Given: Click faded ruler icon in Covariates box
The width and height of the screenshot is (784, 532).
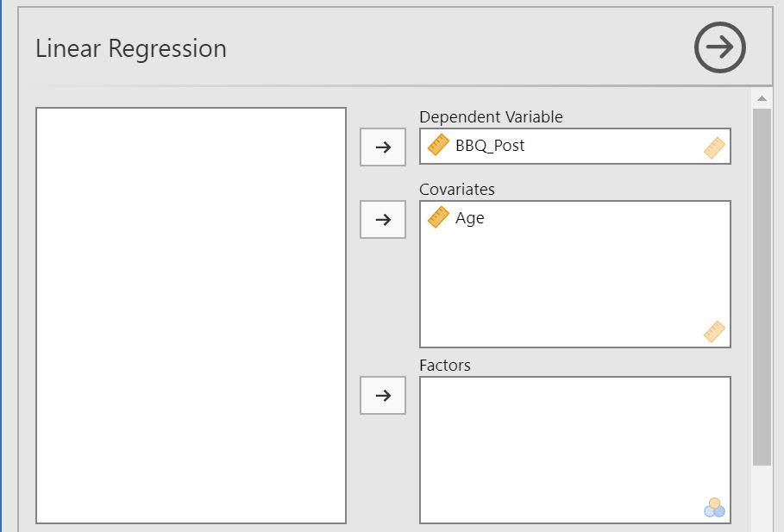Looking at the screenshot, I should 714,332.
